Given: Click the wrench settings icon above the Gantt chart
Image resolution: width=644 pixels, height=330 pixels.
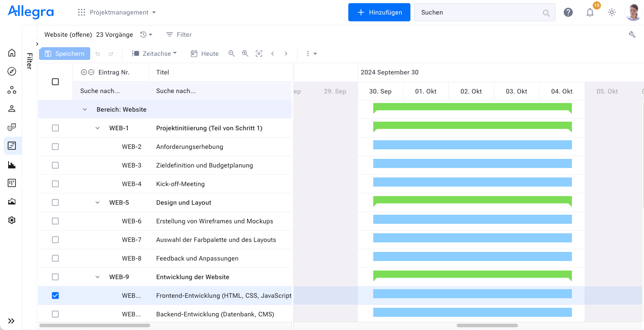Looking at the screenshot, I should [x=632, y=34].
